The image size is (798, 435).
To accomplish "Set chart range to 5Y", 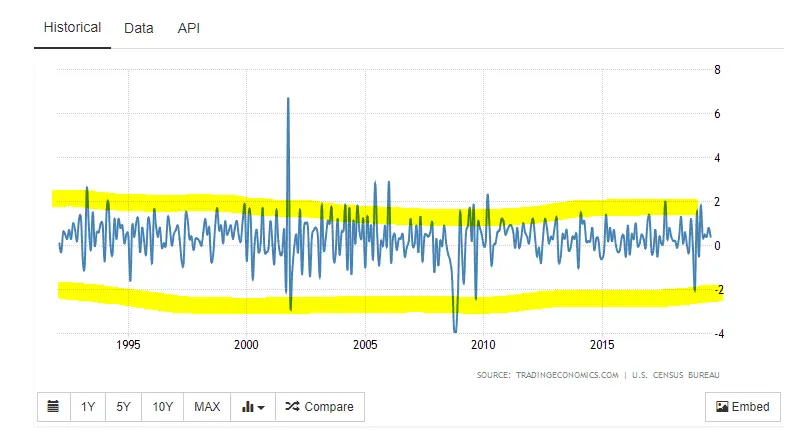I will 123,407.
